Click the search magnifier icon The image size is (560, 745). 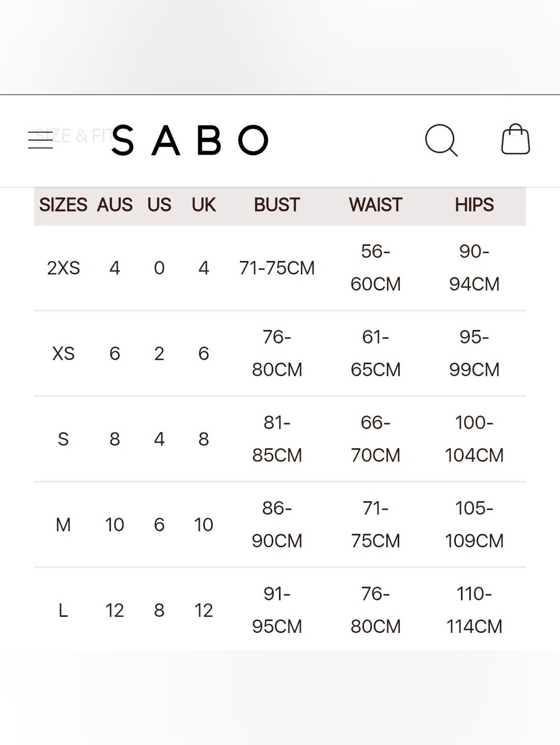pos(441,140)
